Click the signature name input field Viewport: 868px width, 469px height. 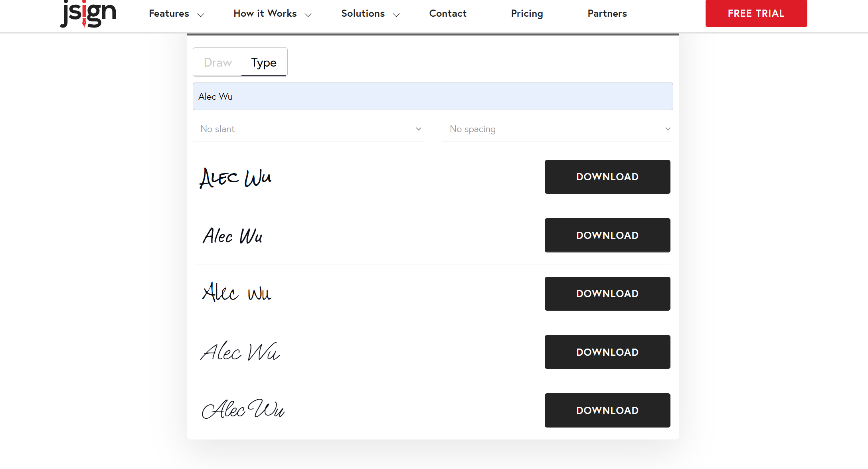click(433, 97)
